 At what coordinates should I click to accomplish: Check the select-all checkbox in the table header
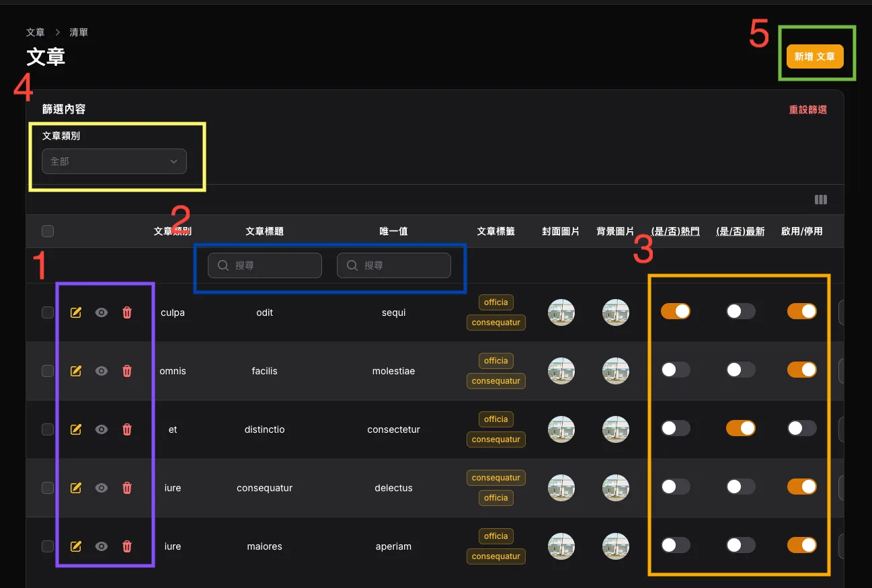pyautogui.click(x=47, y=230)
